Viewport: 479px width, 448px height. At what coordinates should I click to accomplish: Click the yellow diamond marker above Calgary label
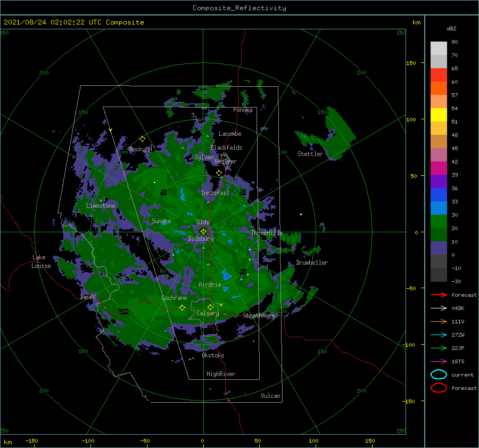point(210,307)
